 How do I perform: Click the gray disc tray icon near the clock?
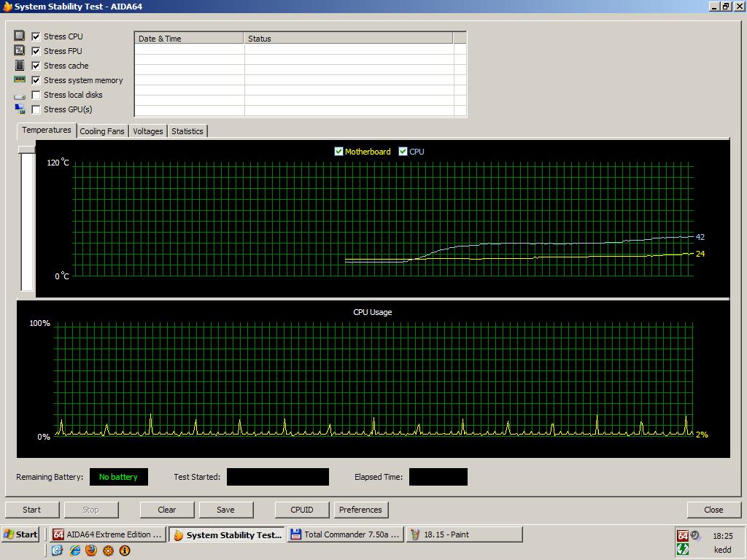coord(695,535)
